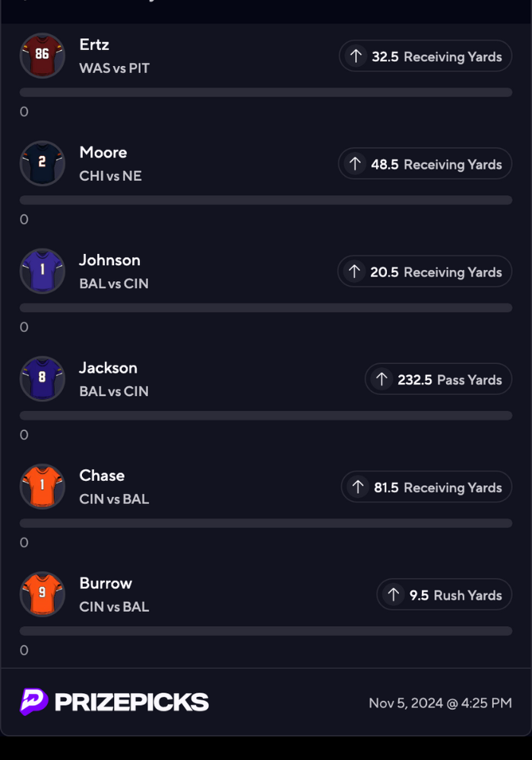Click the WAS vs PIT matchup text

click(115, 68)
